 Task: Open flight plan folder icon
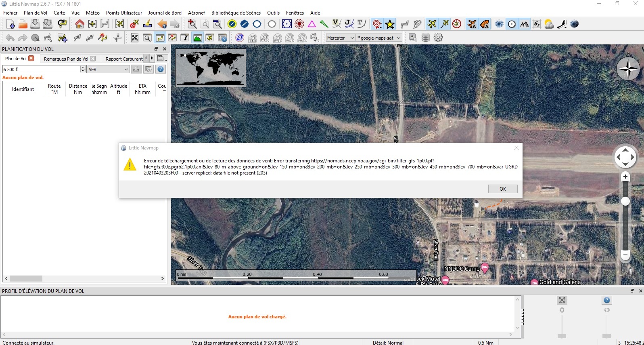pyautogui.click(x=23, y=24)
